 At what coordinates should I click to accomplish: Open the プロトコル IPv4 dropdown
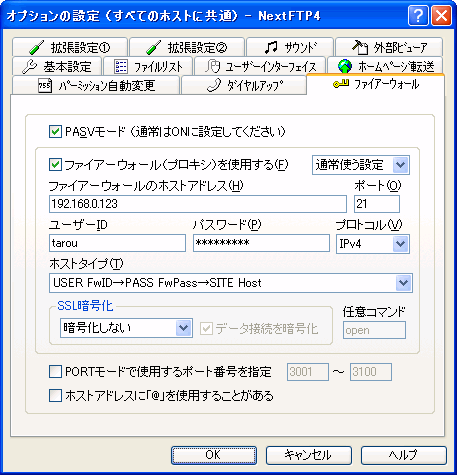[x=373, y=244]
